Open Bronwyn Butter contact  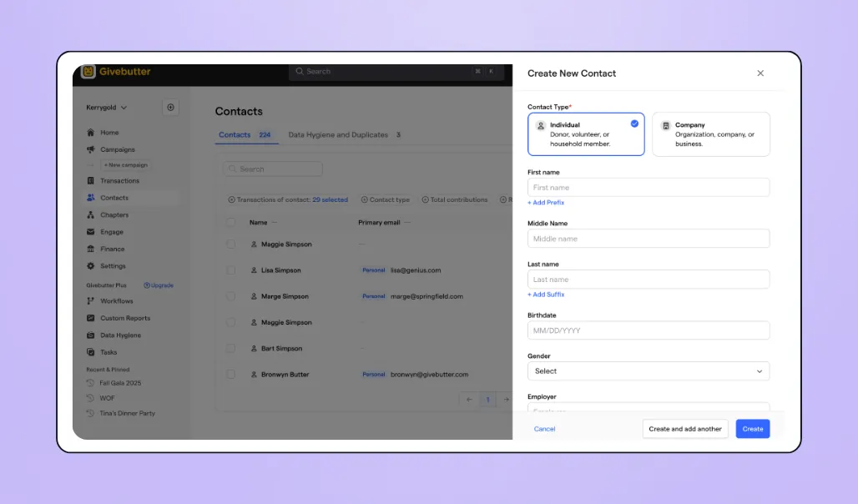pos(285,375)
